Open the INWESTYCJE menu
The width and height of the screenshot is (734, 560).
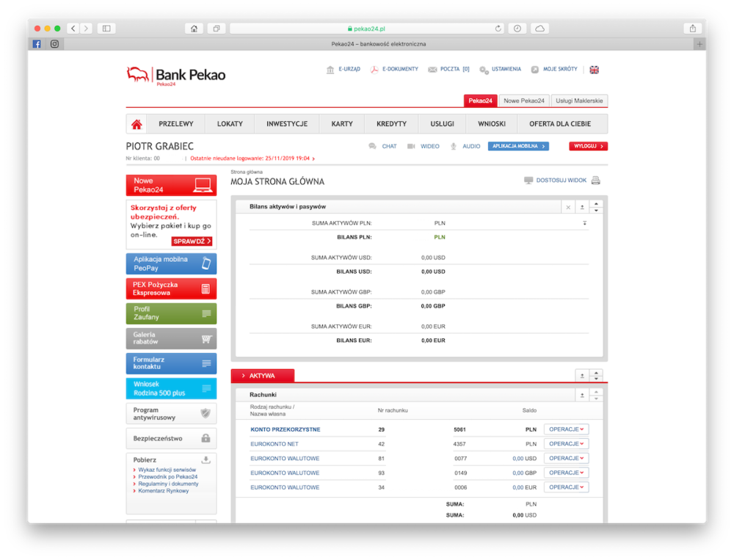(287, 124)
